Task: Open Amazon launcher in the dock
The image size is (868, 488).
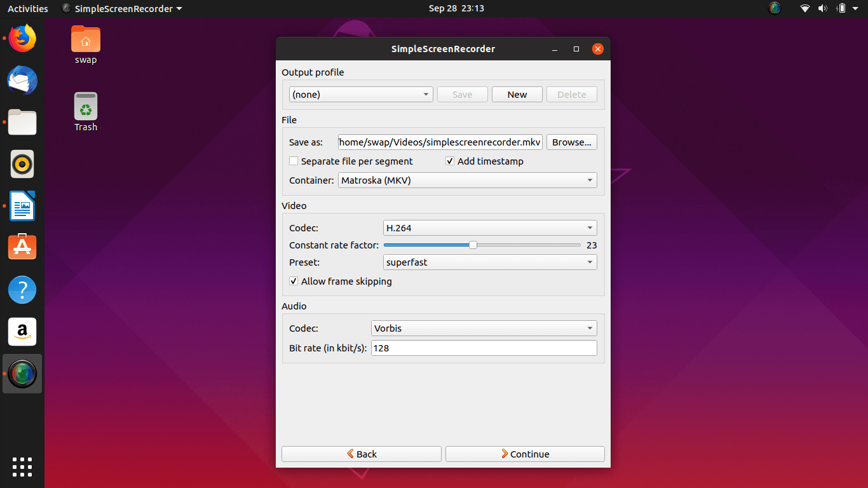Action: click(22, 332)
